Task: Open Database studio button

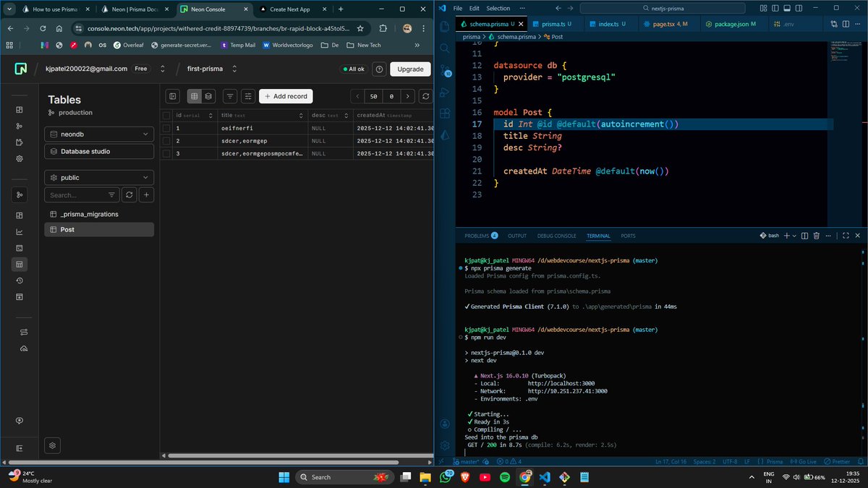Action: coord(99,151)
